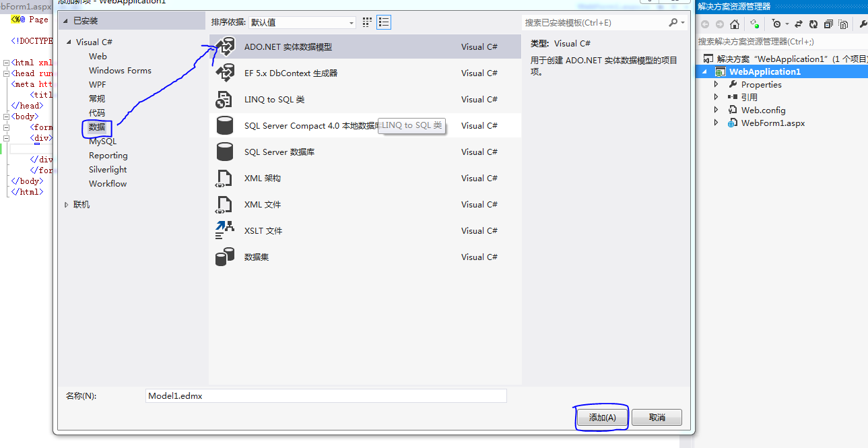Screen dimensions: 868x448
Task: Open the 排序依据 默认值 dropdown
Action: pos(302,22)
